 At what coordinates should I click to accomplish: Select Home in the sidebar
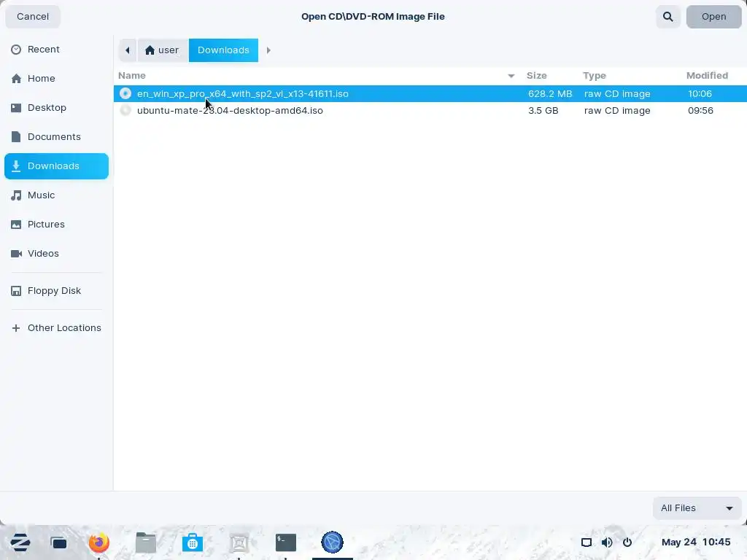point(56,79)
